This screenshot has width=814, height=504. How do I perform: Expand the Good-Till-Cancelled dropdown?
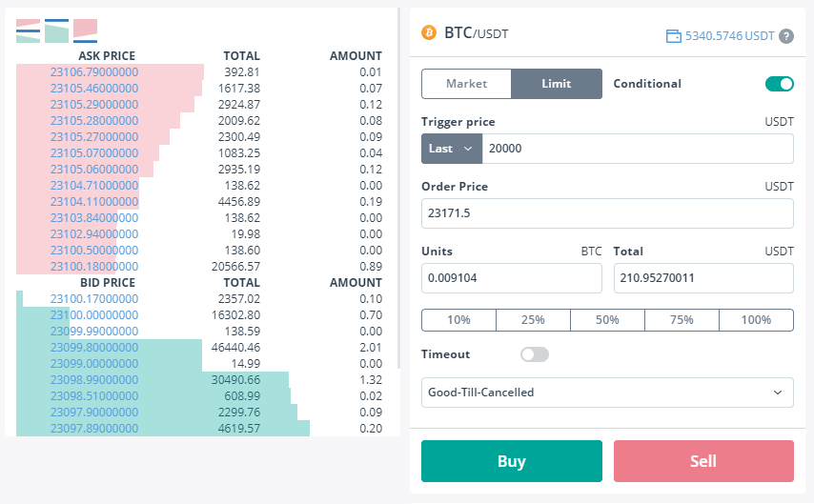[x=607, y=392]
